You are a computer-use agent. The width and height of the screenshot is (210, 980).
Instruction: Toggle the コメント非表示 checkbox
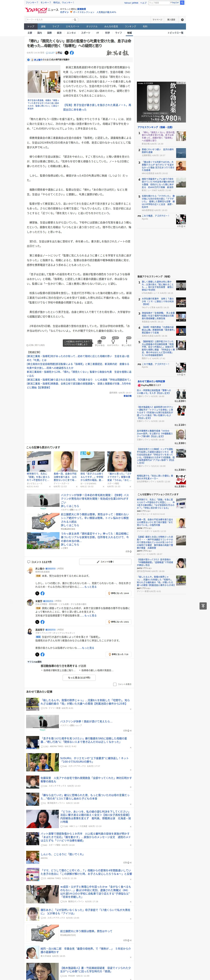point(115,684)
